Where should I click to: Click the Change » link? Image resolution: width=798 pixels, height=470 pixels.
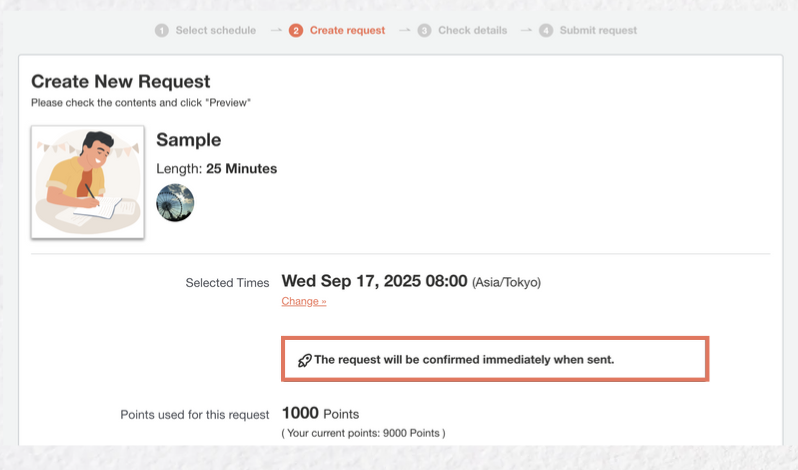(x=304, y=301)
